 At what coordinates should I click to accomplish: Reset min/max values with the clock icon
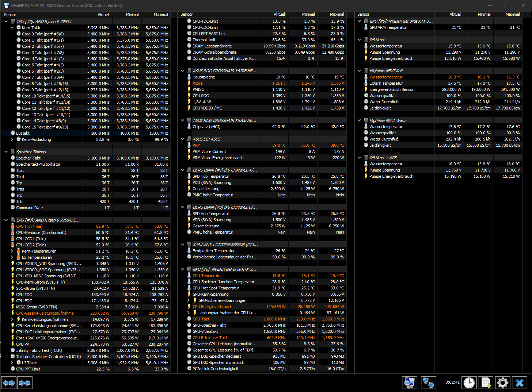point(469,383)
